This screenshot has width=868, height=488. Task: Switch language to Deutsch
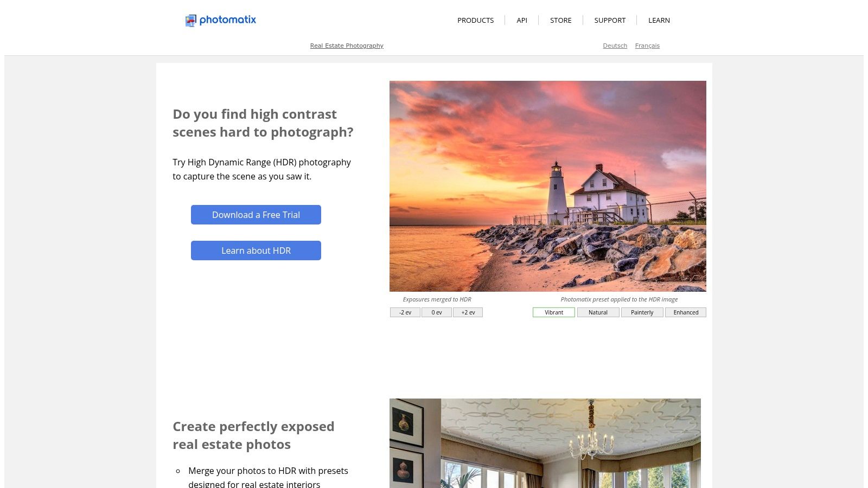(615, 46)
